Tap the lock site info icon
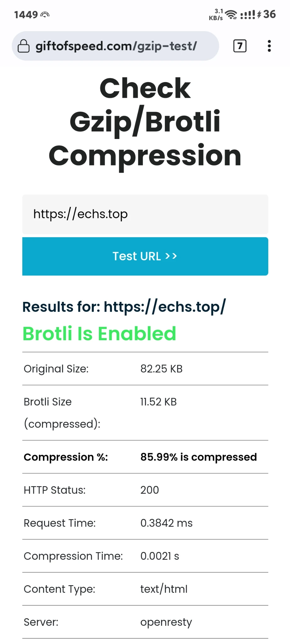 click(x=24, y=46)
